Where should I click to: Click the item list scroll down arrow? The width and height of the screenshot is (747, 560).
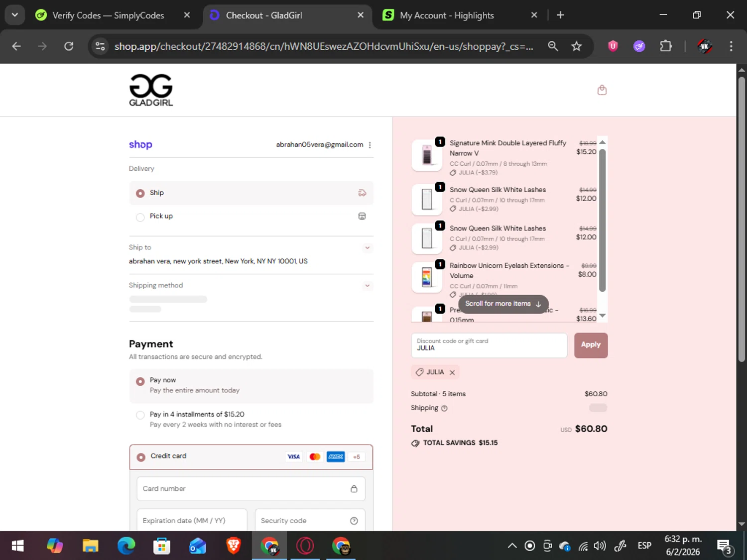tap(602, 316)
